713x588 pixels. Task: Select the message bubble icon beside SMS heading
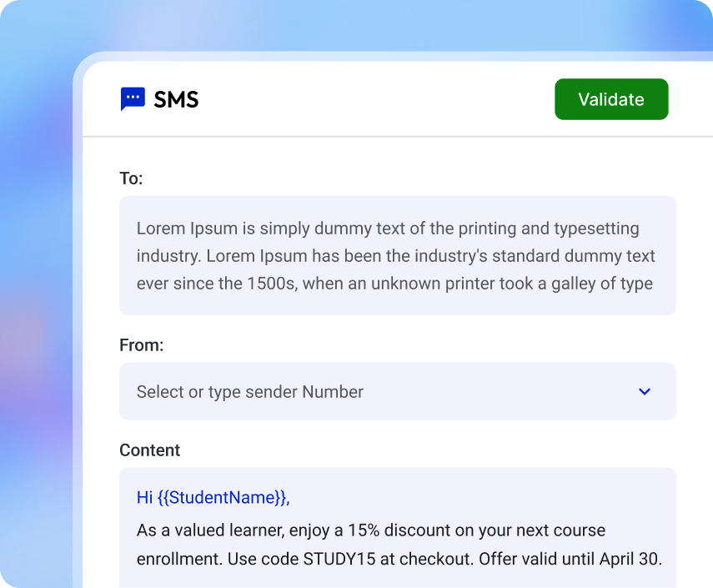click(133, 99)
